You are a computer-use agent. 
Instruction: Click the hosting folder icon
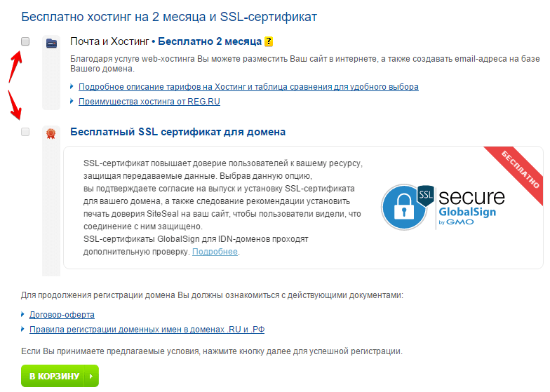(52, 43)
